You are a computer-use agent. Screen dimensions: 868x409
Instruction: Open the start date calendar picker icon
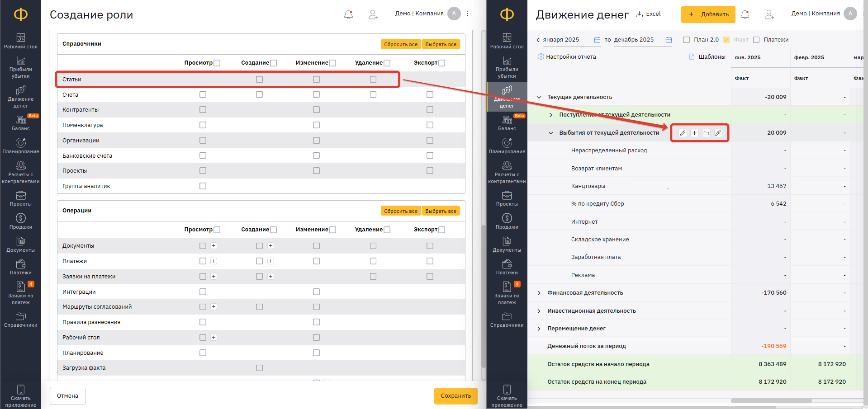597,40
